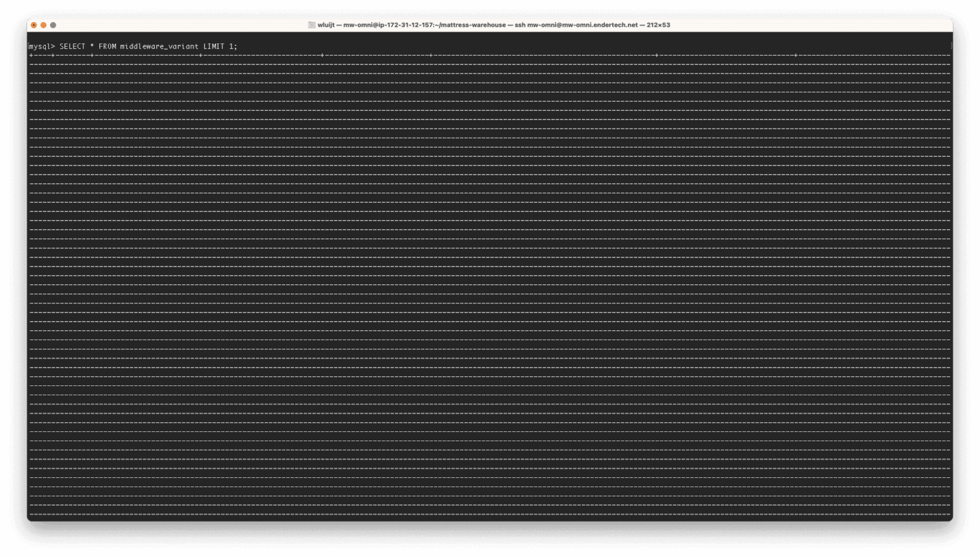Click LIMIT 1 in the query line

(x=217, y=45)
